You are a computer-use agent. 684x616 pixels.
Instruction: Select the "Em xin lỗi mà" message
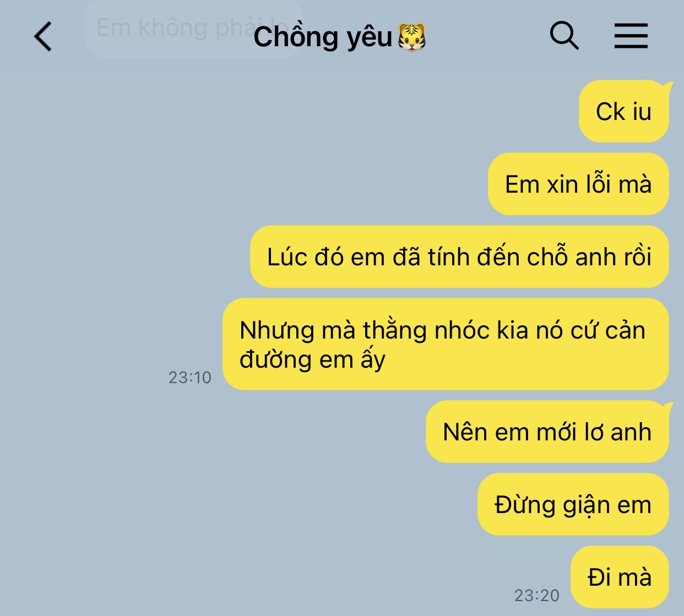pyautogui.click(x=578, y=184)
